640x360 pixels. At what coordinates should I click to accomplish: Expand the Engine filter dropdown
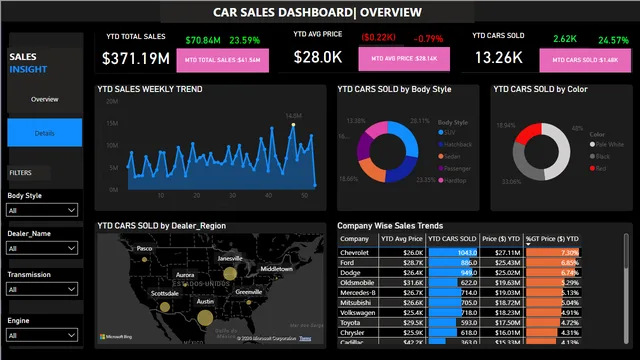point(42,336)
